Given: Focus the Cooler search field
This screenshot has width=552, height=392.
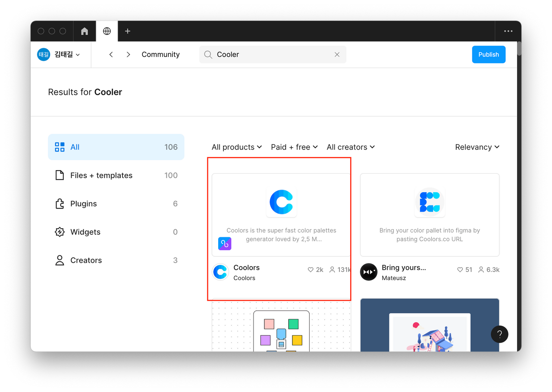Looking at the screenshot, I should point(273,54).
